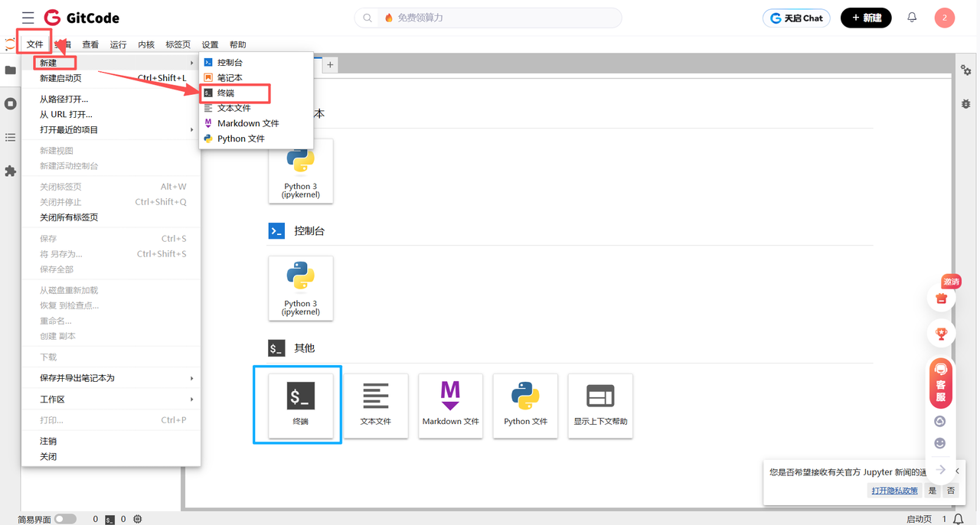Select 终端 in the 新建 submenu
Viewport: 980px width, 525px height.
coord(256,93)
